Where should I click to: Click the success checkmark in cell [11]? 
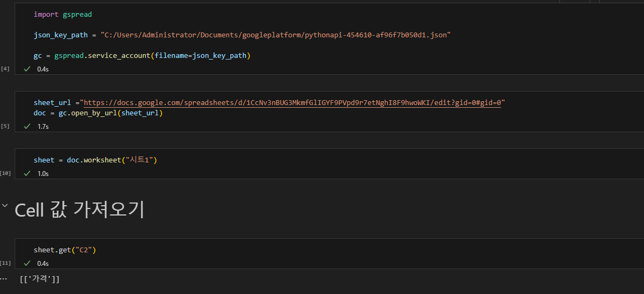pyautogui.click(x=28, y=263)
